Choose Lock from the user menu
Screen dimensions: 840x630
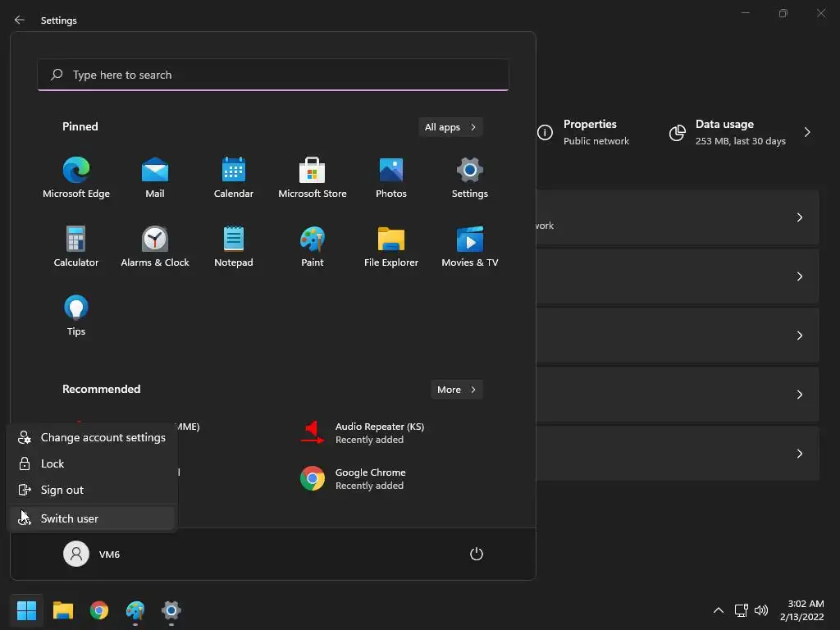[x=92, y=464]
